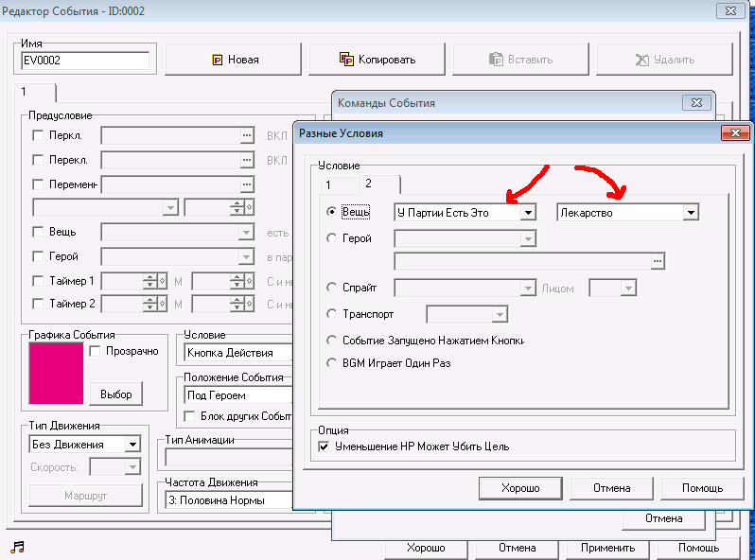Enable the Перекл. precondition checkbox
The height and width of the screenshot is (560, 755).
38,160
